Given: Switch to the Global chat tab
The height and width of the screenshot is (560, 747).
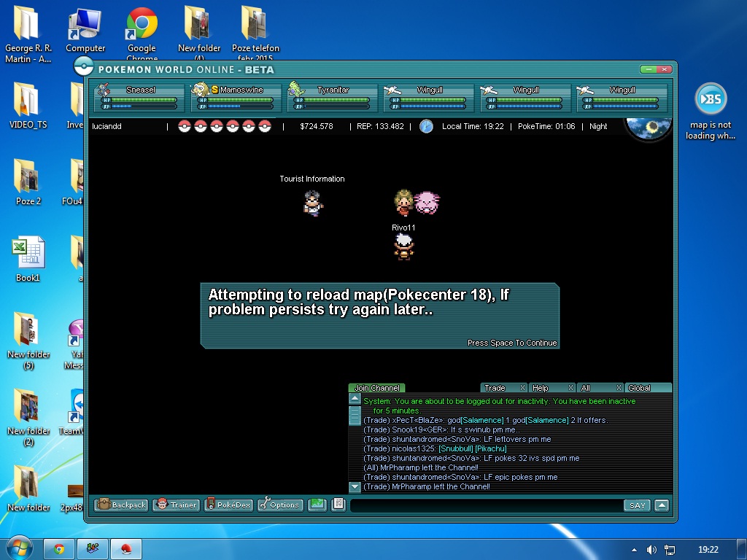Looking at the screenshot, I should (648, 388).
